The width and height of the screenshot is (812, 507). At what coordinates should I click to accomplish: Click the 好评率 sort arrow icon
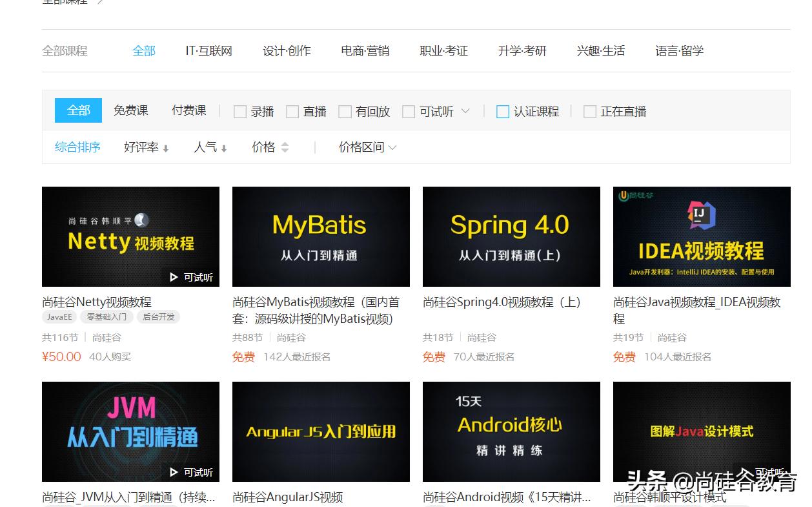(x=166, y=149)
